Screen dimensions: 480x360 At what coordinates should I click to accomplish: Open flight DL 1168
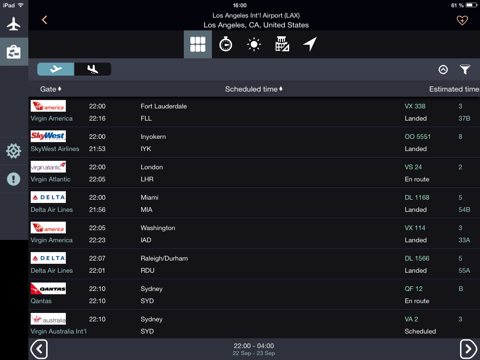[x=417, y=197]
